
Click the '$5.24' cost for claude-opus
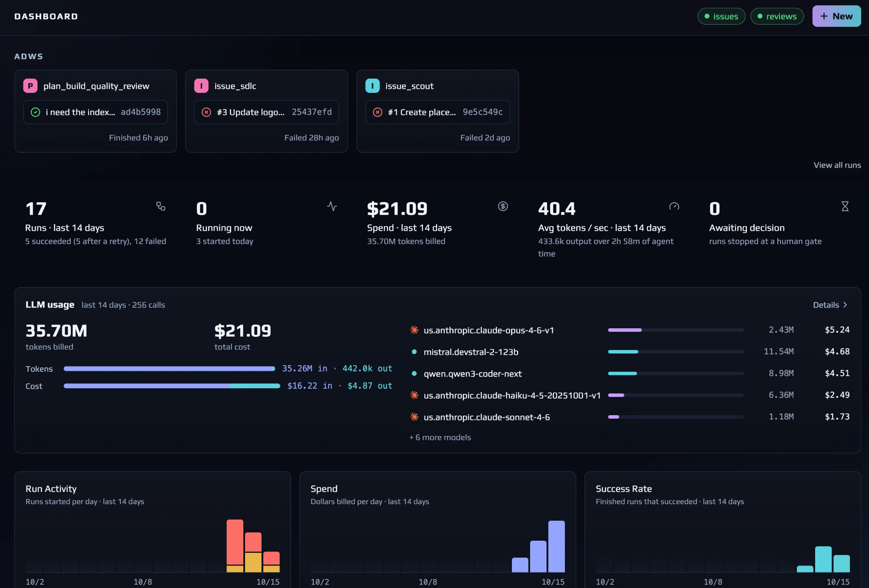[x=837, y=330]
